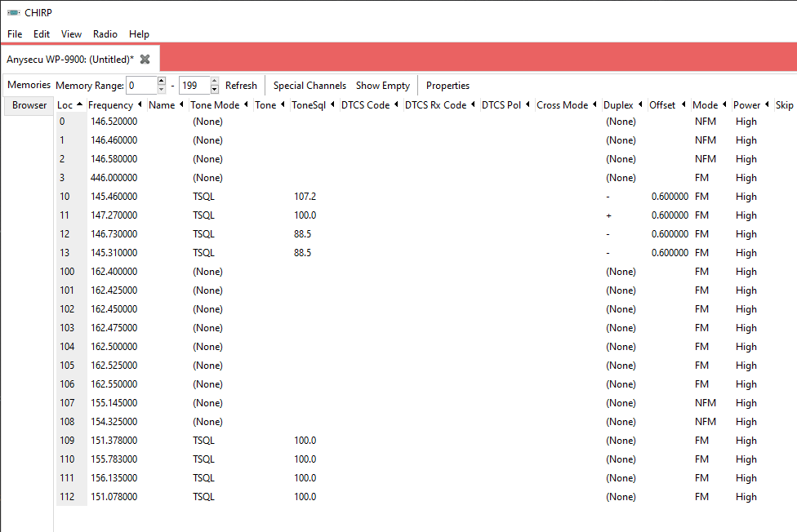The height and width of the screenshot is (532, 797).
Task: Select frequency cell 155.783000
Action: click(x=114, y=459)
